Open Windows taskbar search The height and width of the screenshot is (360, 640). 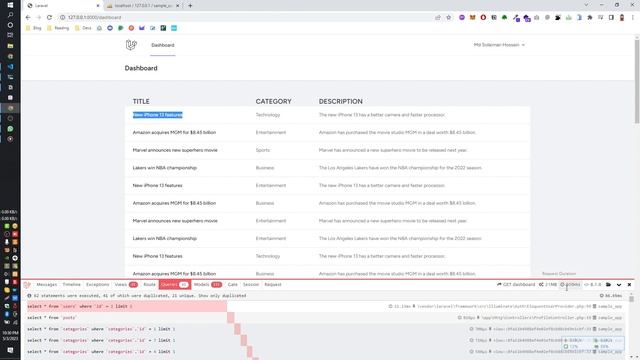[10, 15]
